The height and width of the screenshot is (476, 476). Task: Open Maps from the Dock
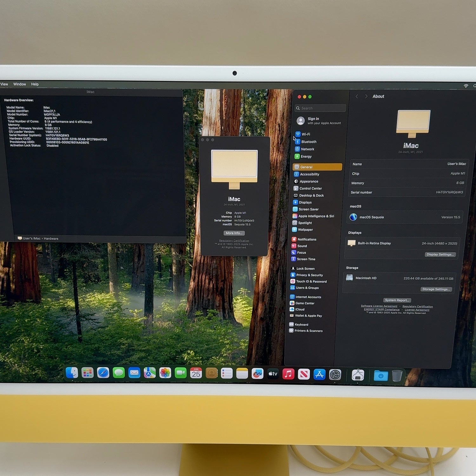pos(150,373)
